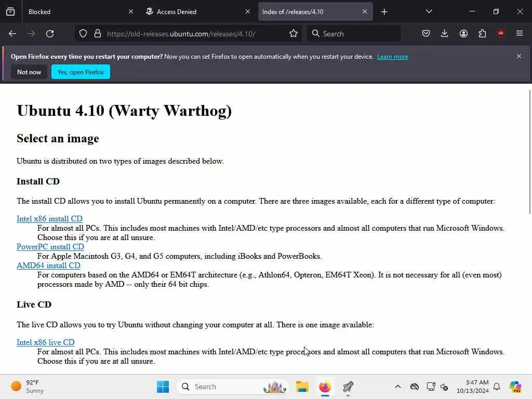Open Windows Start menu

(x=163, y=387)
